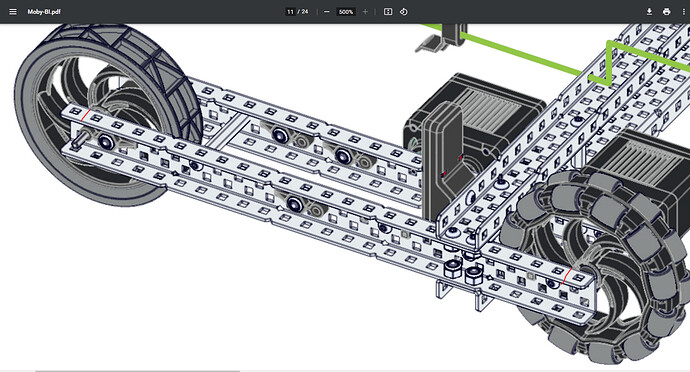Click the zoom out minus icon

tap(327, 12)
